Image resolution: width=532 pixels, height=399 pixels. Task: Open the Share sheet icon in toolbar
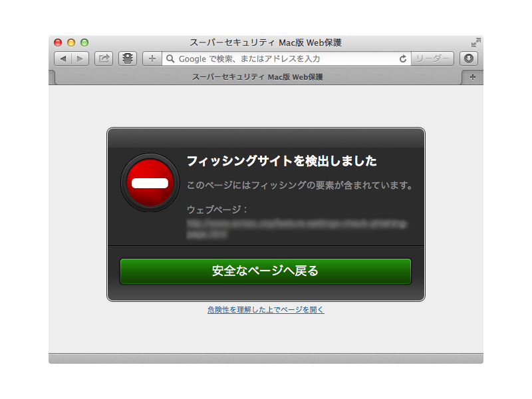104,59
